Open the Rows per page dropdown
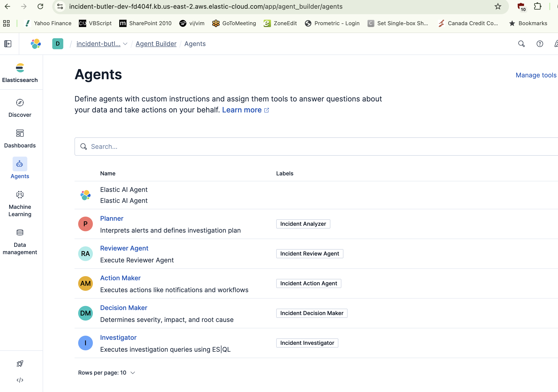The image size is (558, 392). click(106, 373)
